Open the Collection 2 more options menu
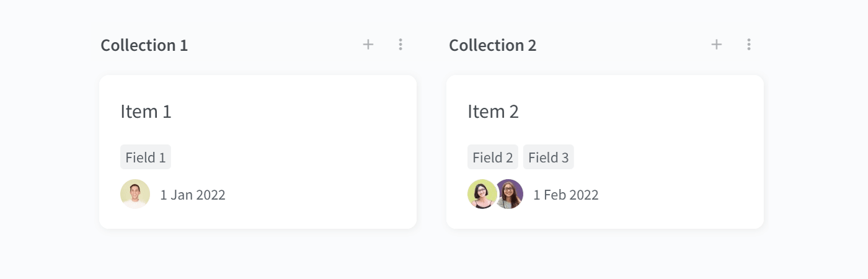Screen dimensions: 868x279 point(749,45)
